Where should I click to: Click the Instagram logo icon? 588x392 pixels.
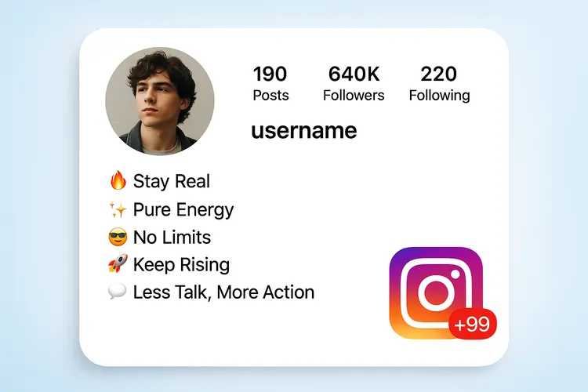[436, 292]
